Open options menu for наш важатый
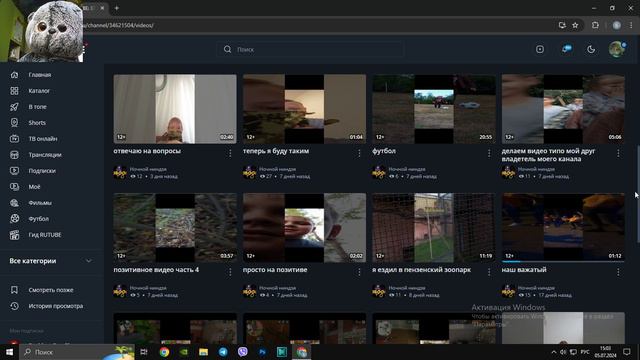The image size is (640, 360). pos(618,272)
